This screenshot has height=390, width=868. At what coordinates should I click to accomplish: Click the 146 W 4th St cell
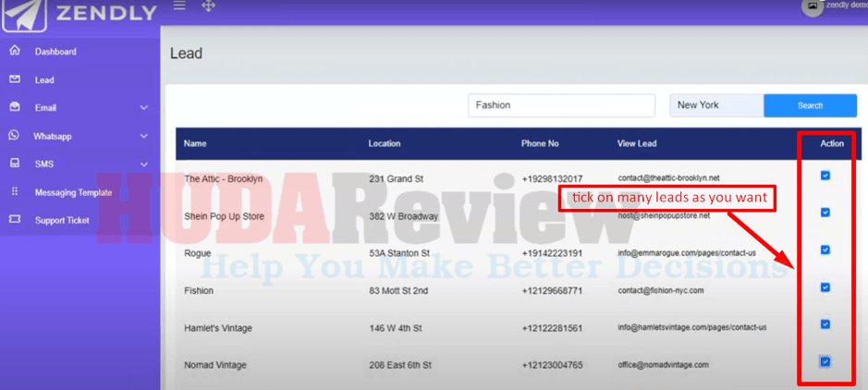pos(396,328)
